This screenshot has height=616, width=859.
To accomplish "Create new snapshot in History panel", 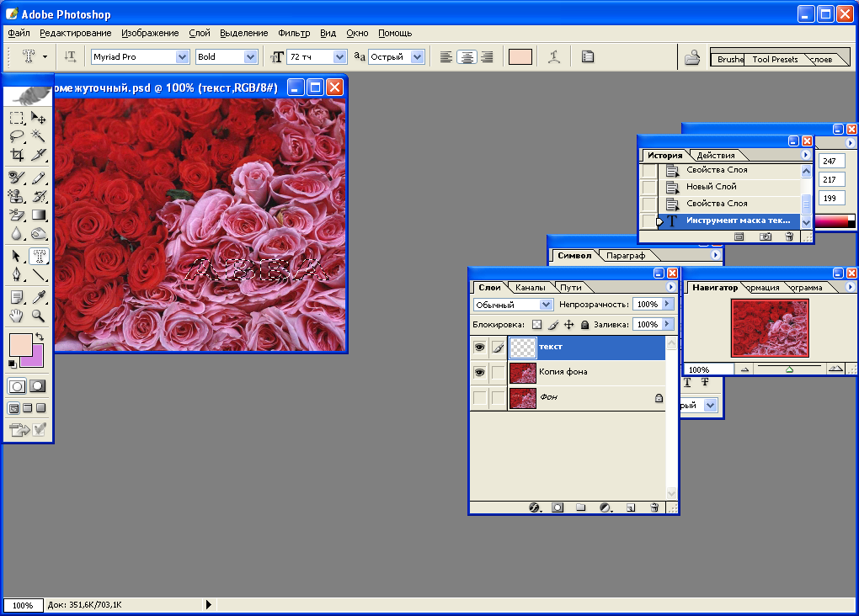I will pos(766,236).
